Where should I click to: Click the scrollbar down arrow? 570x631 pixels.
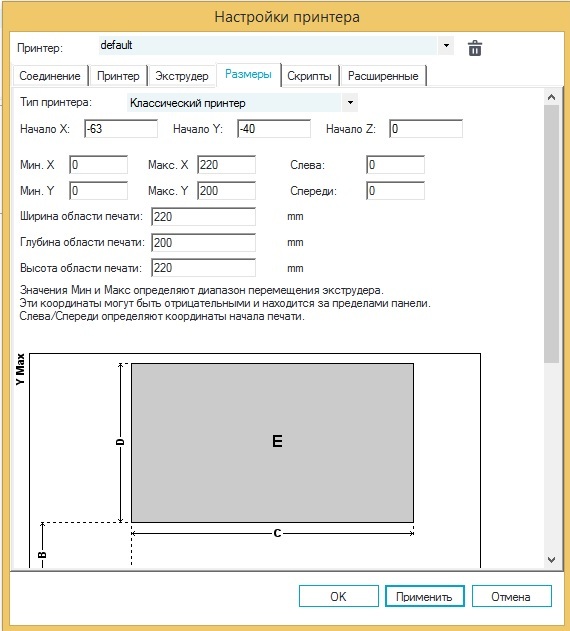coord(551,559)
